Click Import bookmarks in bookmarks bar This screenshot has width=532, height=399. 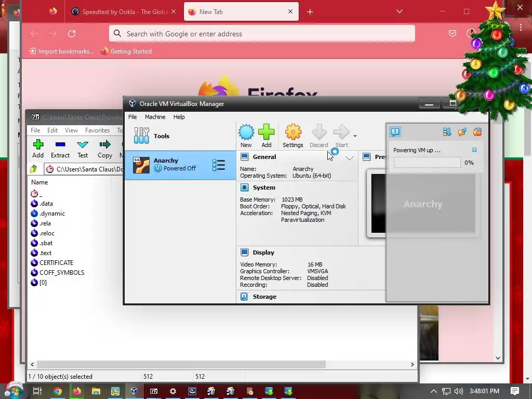(x=61, y=51)
